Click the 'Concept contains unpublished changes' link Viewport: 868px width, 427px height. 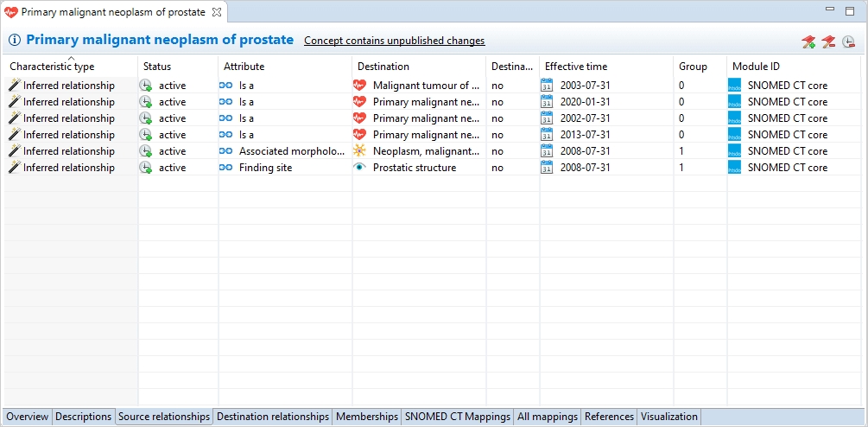[x=394, y=41]
